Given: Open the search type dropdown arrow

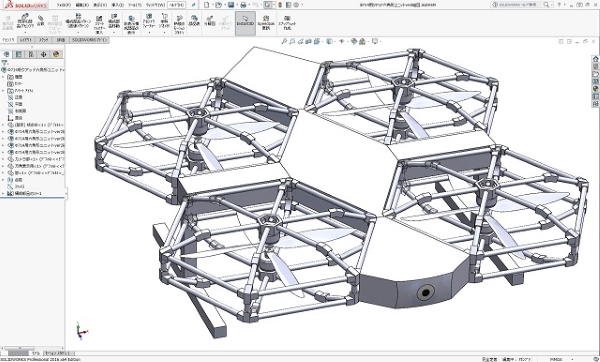Looking at the screenshot, I should point(552,5).
